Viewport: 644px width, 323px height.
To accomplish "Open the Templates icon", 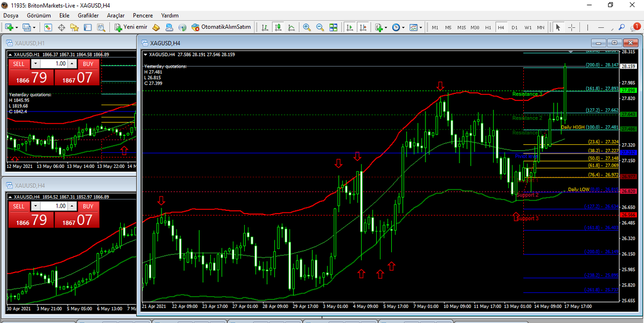I will point(414,27).
